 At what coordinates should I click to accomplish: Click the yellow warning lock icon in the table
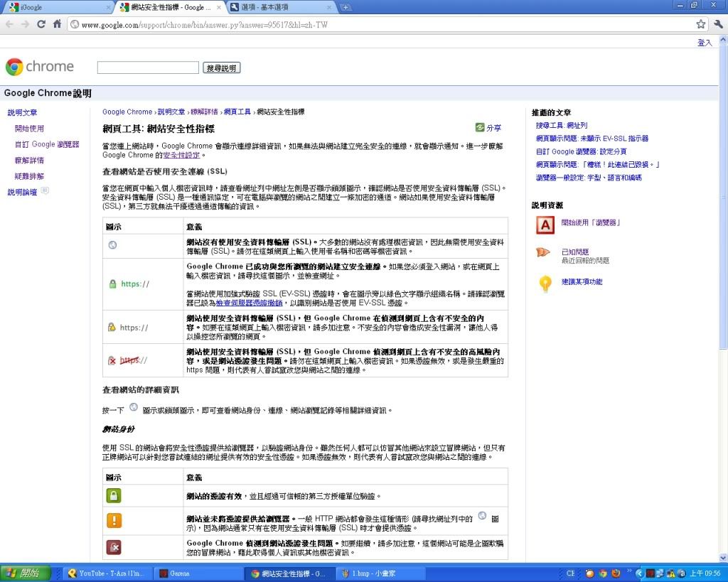tap(112, 327)
